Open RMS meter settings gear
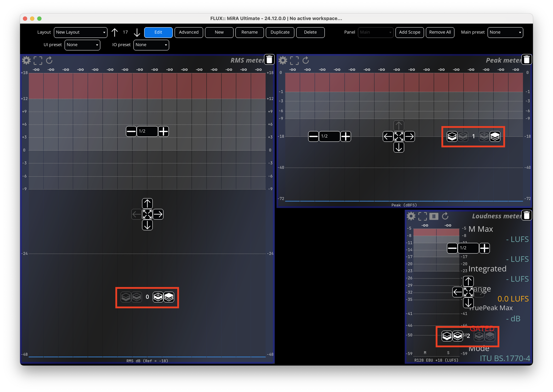Viewport: 553px width, 392px height. point(26,60)
